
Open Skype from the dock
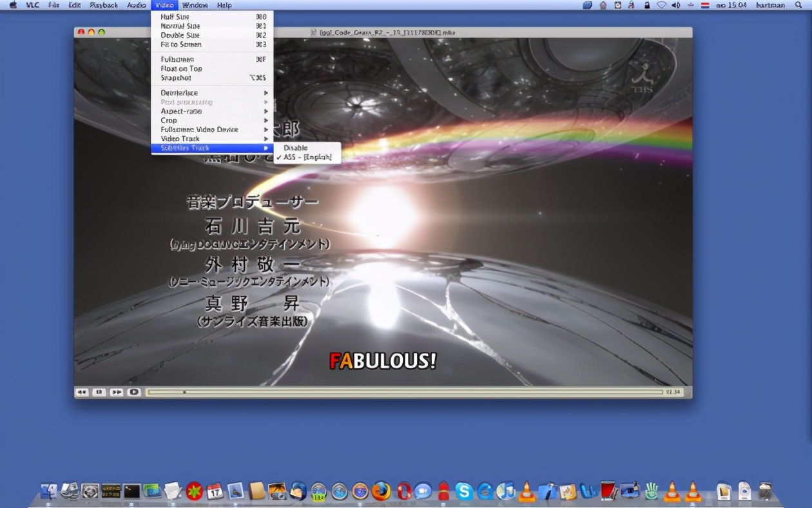tap(463, 491)
